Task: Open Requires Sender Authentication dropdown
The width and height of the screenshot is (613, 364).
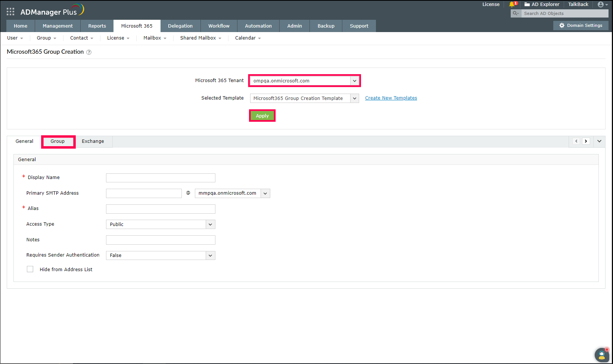Action: pos(161,255)
